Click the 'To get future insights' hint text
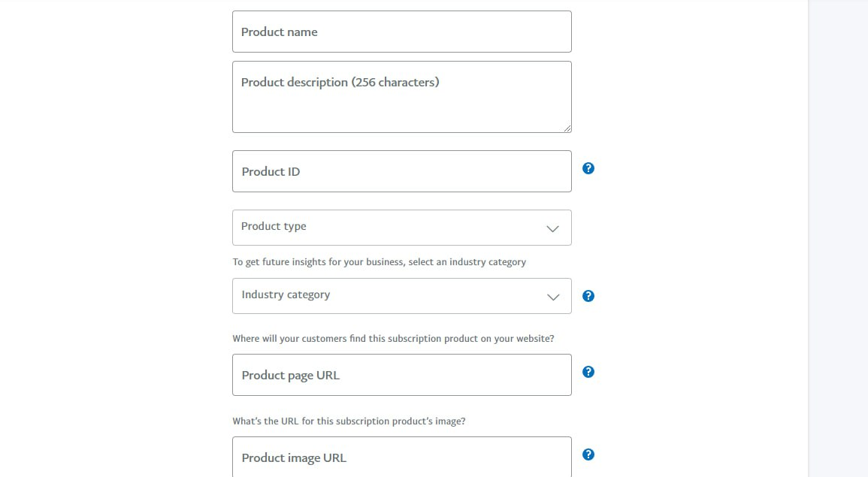Viewport: 868px width, 477px height. click(379, 262)
